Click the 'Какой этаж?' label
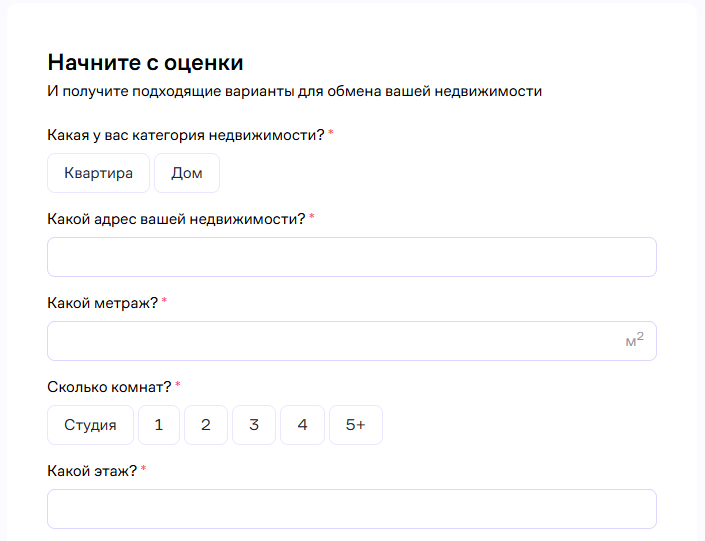 [x=91, y=470]
